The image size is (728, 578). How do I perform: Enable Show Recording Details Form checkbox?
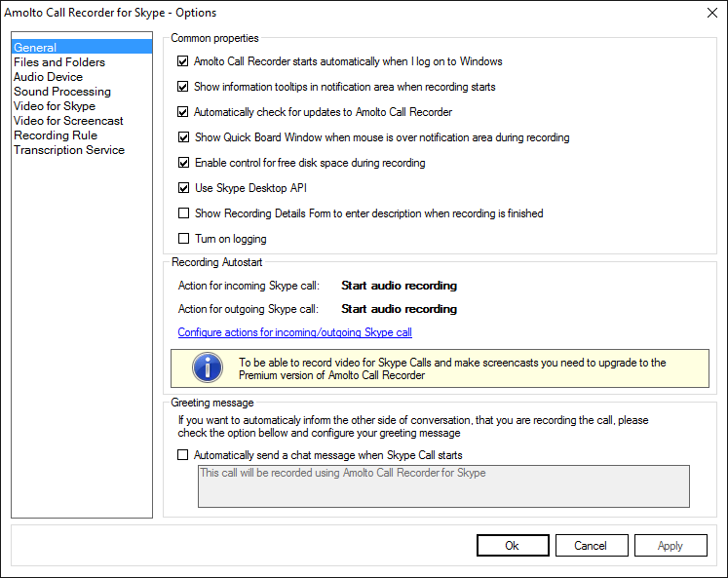coord(184,213)
